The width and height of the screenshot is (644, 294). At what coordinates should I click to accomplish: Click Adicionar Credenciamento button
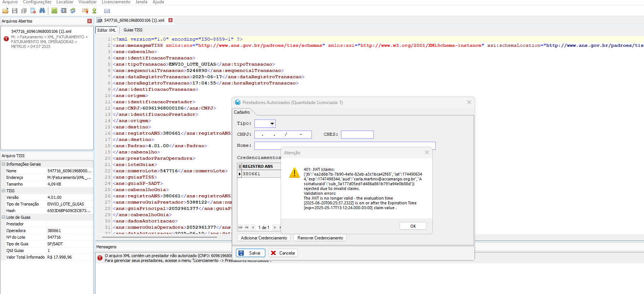point(264,238)
